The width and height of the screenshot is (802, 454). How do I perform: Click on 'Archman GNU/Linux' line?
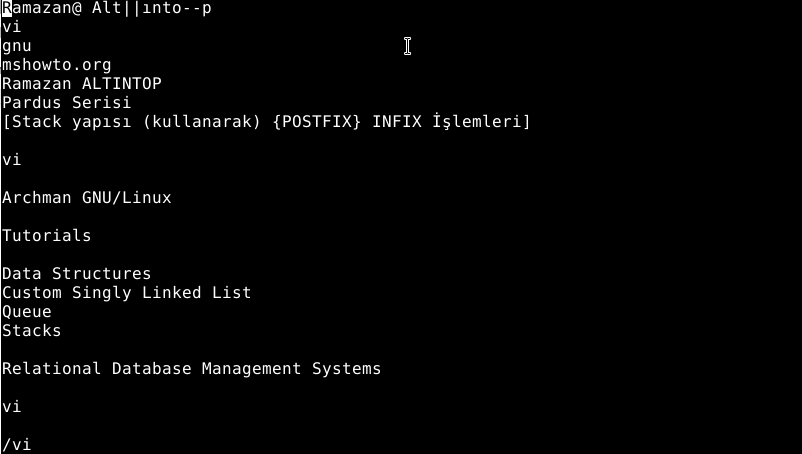coord(87,198)
